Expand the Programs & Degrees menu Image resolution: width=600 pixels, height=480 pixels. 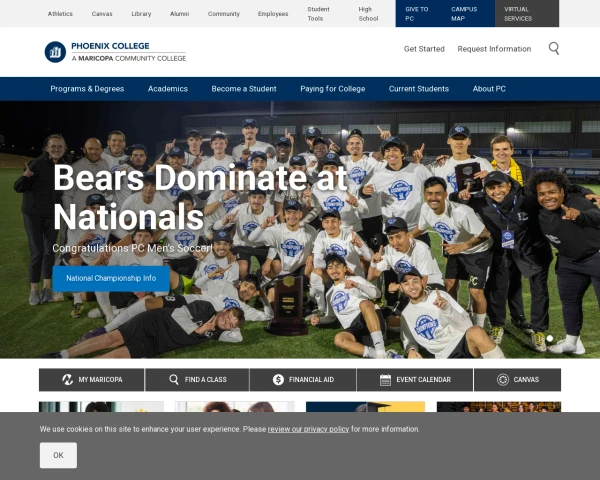point(87,89)
